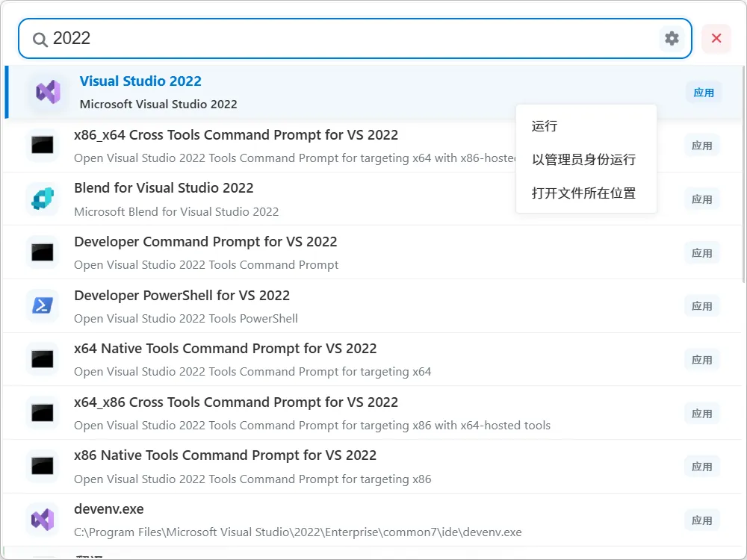
Task: Click the Microsoft Visual Studio 2022 subtitle
Action: tap(158, 105)
